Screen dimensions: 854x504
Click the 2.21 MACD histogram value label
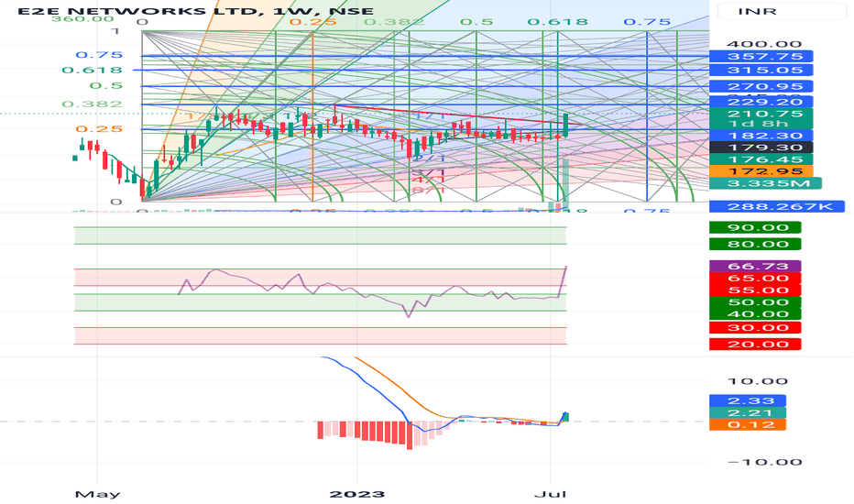748,413
